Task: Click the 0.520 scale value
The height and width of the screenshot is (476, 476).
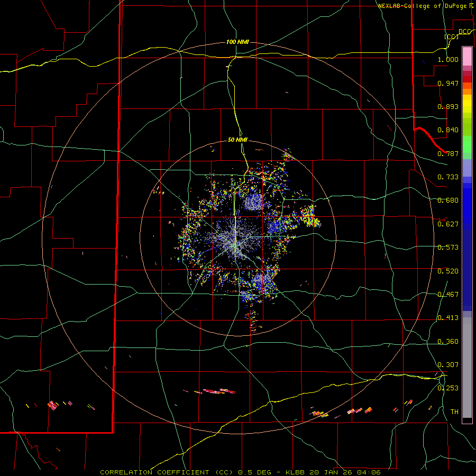Action: point(448,271)
